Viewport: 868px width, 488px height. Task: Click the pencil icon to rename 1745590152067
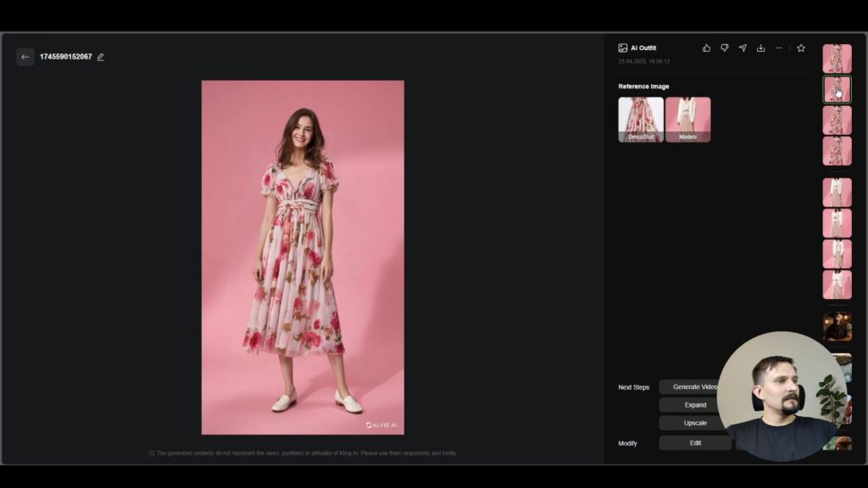coord(101,57)
